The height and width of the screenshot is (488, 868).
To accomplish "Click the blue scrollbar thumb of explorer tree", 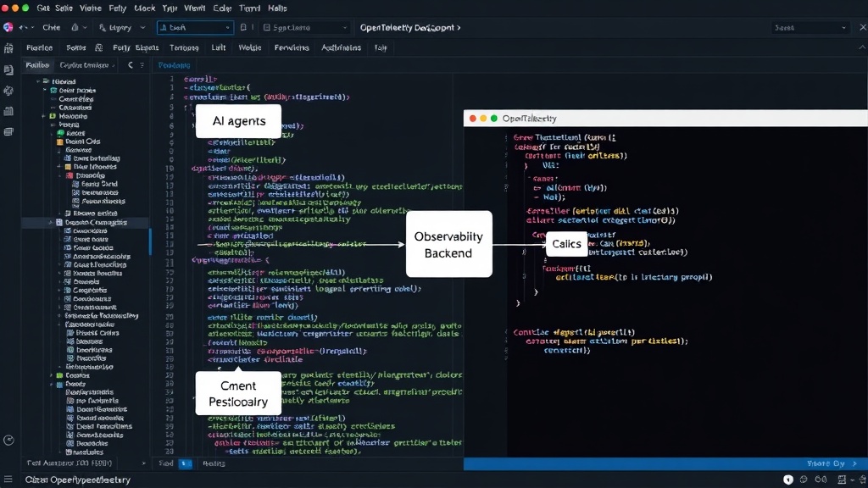I will tap(150, 241).
